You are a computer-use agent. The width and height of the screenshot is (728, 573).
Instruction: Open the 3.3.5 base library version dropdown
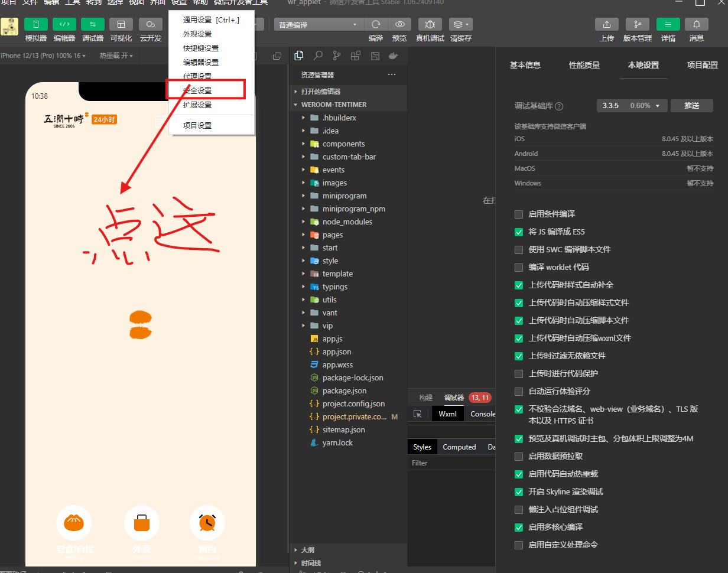(632, 106)
